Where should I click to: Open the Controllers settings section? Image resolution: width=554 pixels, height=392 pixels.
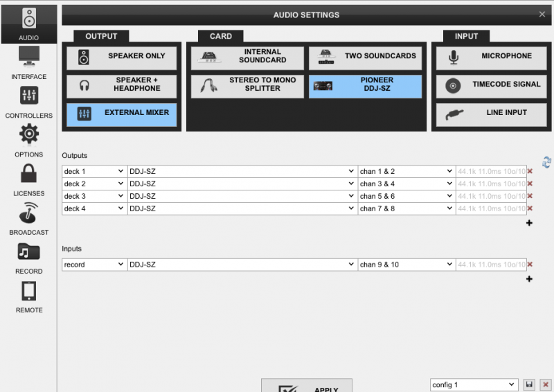(x=29, y=102)
